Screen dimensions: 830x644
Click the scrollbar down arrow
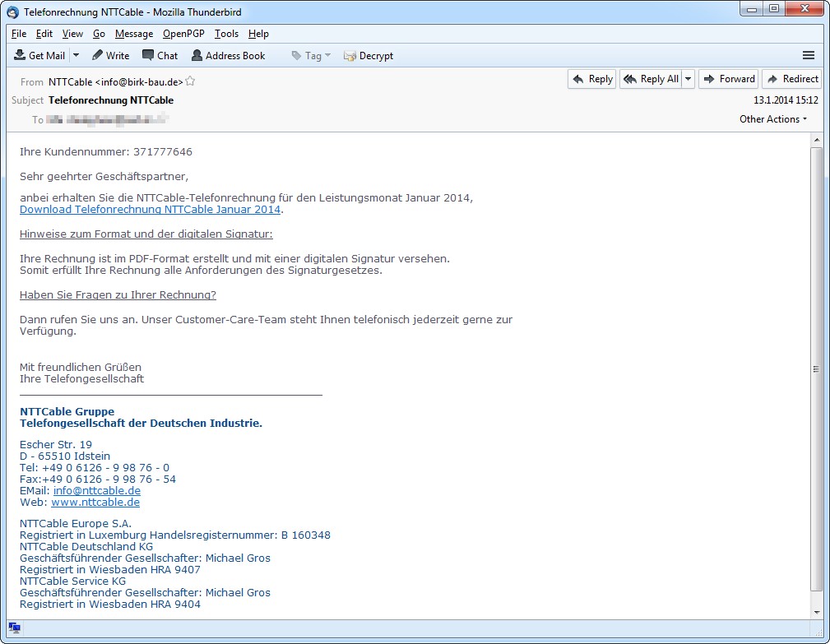click(816, 612)
